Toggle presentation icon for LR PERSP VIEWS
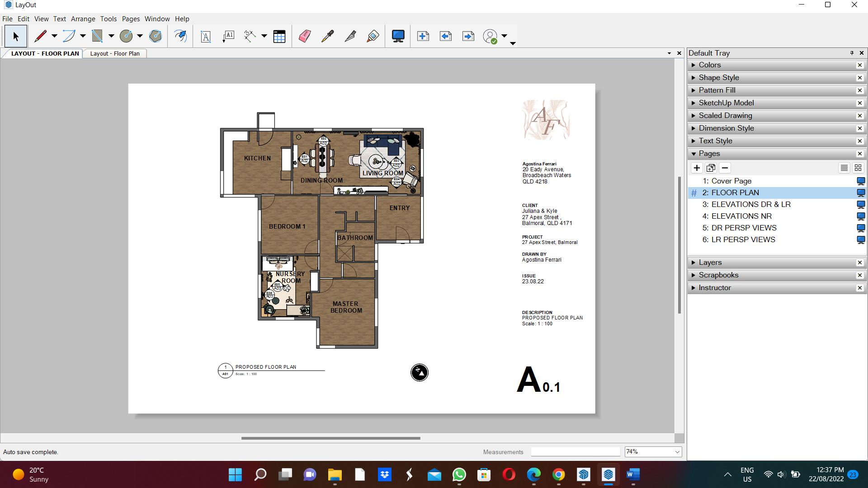 [x=861, y=240]
